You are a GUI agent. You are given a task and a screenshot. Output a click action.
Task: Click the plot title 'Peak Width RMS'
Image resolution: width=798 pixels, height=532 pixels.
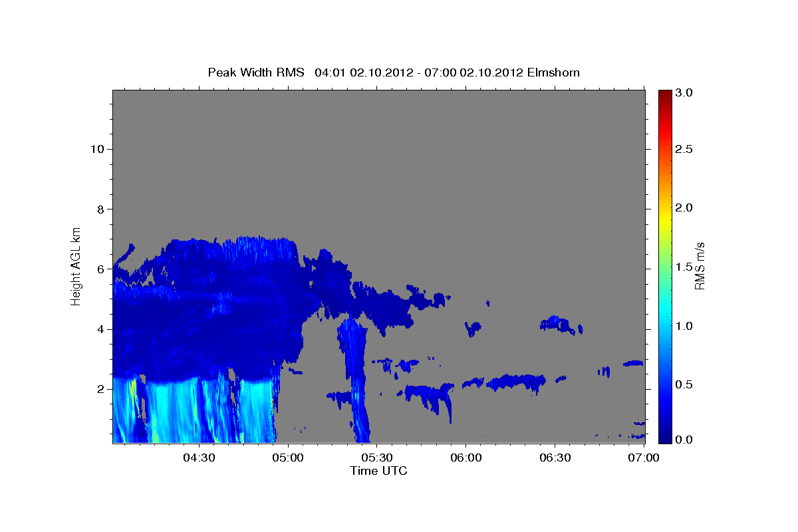(256, 72)
